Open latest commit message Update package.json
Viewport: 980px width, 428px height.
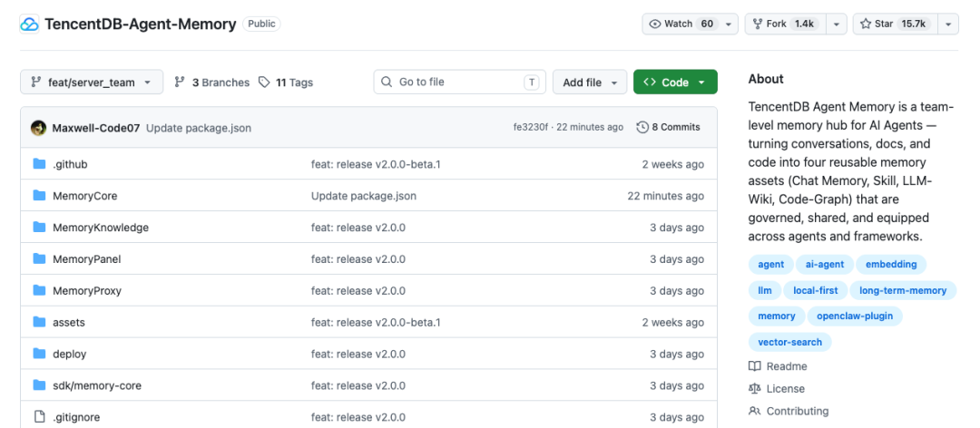[199, 128]
